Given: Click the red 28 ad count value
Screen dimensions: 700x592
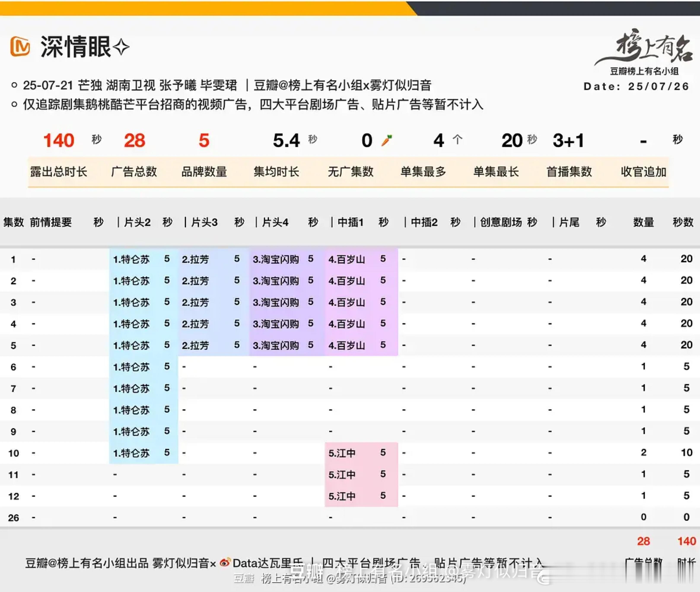Looking at the screenshot, I should [134, 140].
